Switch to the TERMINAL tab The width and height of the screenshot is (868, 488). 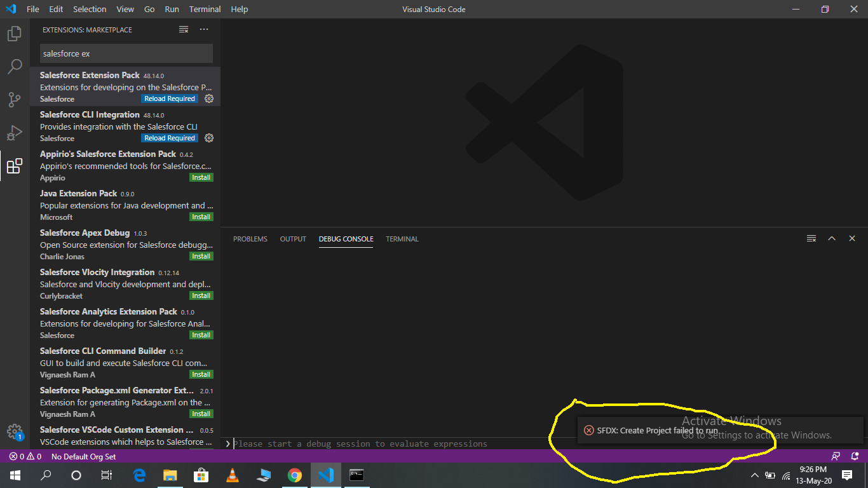click(402, 239)
